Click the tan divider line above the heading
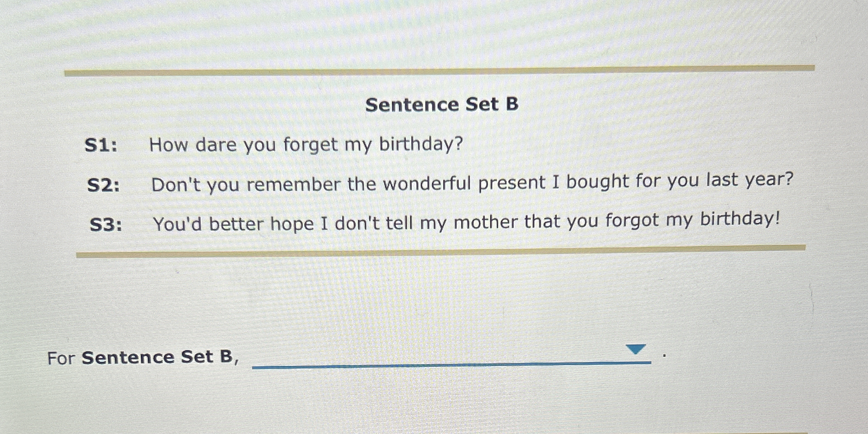 [439, 71]
